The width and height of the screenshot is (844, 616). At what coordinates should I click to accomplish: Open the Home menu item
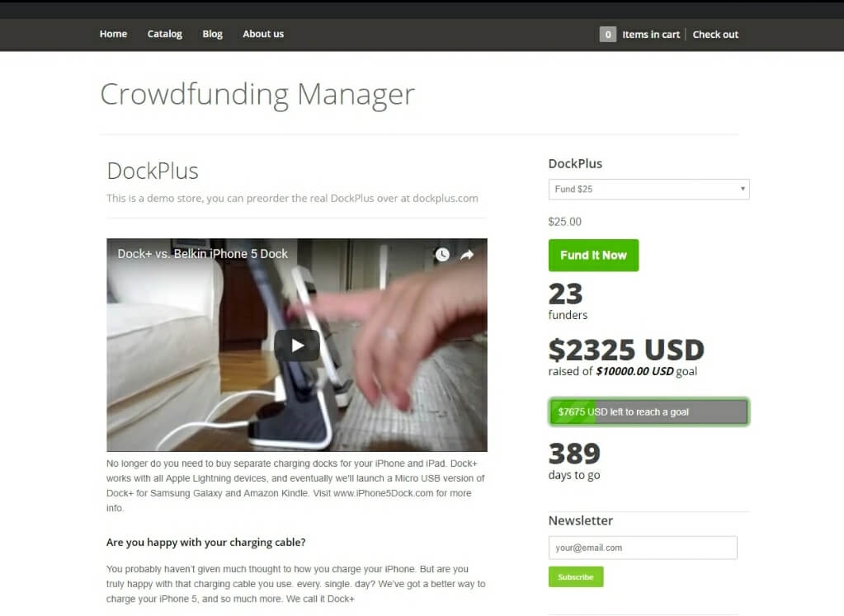pos(113,34)
